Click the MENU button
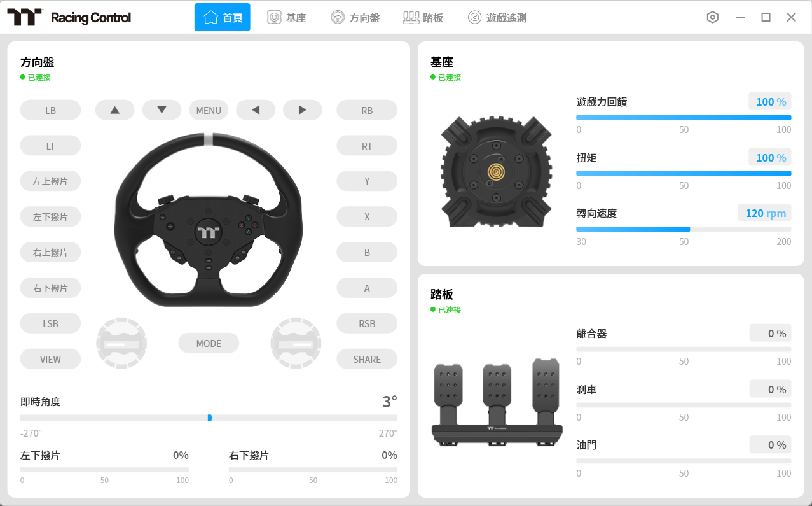Image resolution: width=812 pixels, height=506 pixels. coord(209,110)
